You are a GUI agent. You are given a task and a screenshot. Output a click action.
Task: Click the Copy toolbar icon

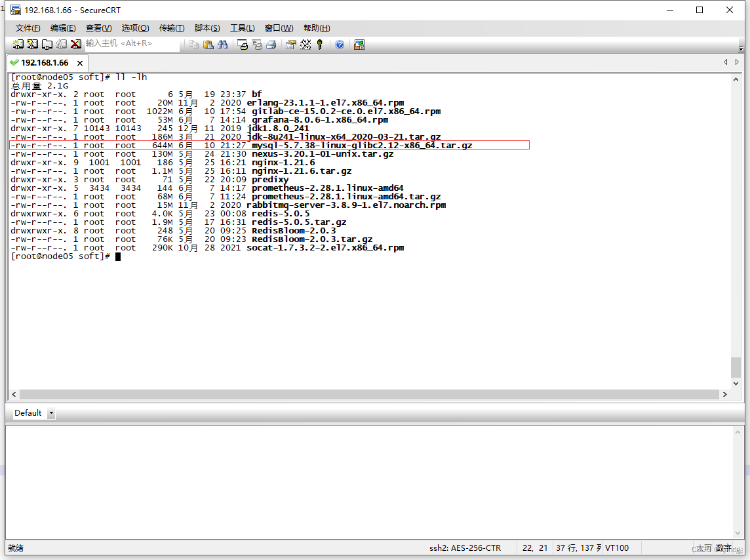click(193, 45)
